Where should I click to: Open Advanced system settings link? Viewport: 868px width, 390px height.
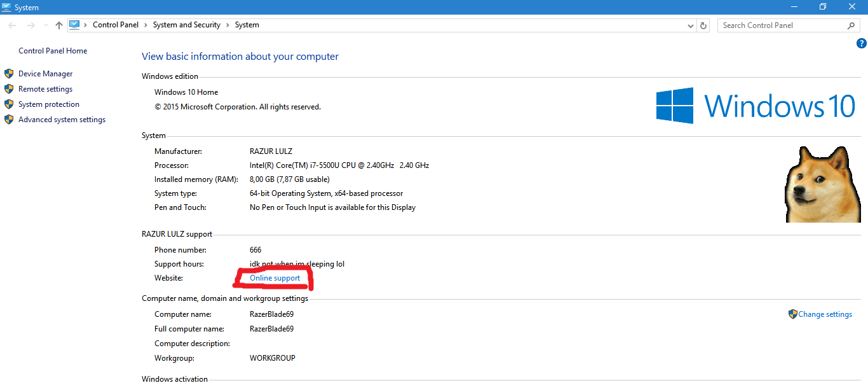62,120
